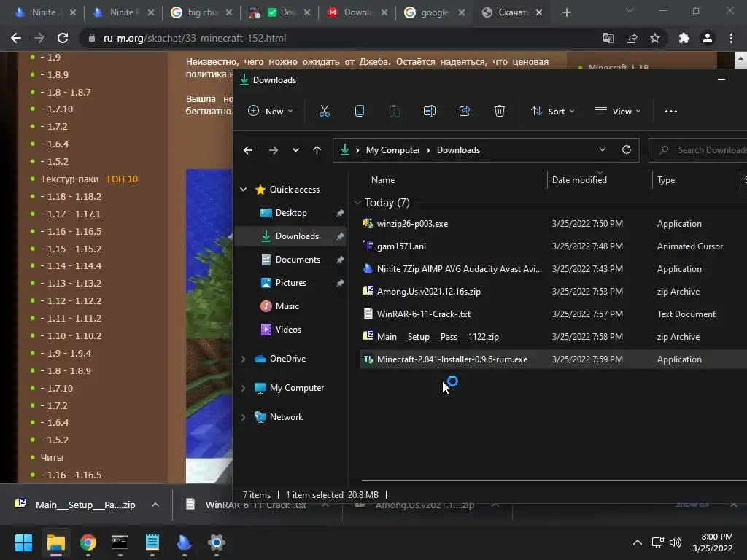Viewport: 747px width, 560px height.
Task: Expand the Network tree node
Action: (x=244, y=417)
